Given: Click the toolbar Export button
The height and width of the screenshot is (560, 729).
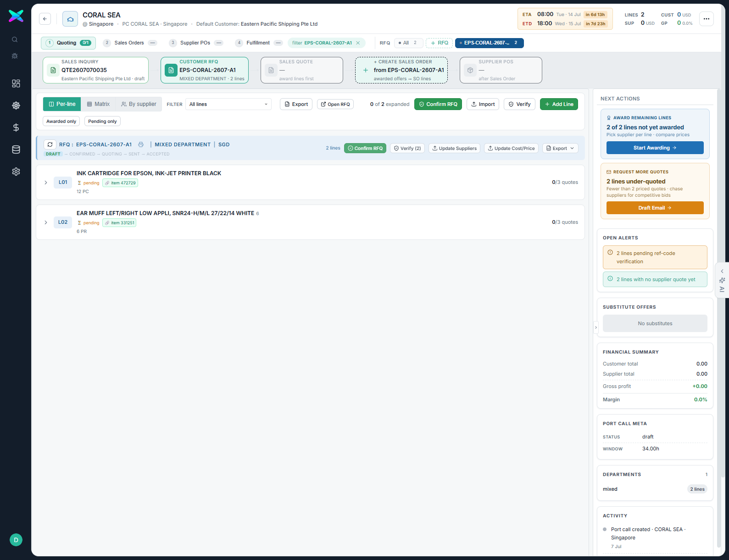Looking at the screenshot, I should click(296, 104).
